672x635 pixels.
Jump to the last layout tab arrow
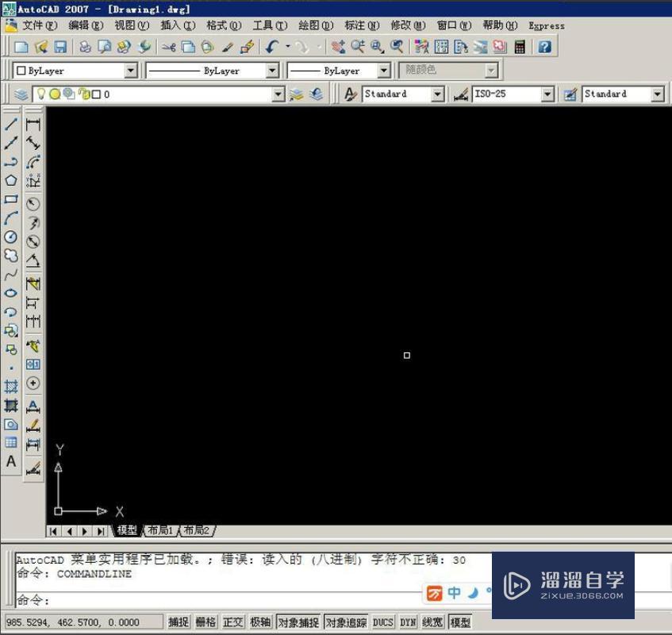coord(100,531)
